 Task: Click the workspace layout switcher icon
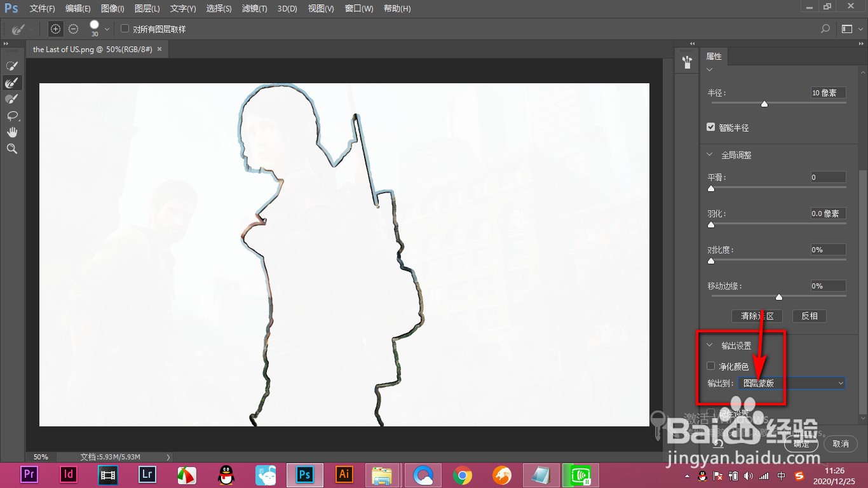pyautogui.click(x=846, y=29)
